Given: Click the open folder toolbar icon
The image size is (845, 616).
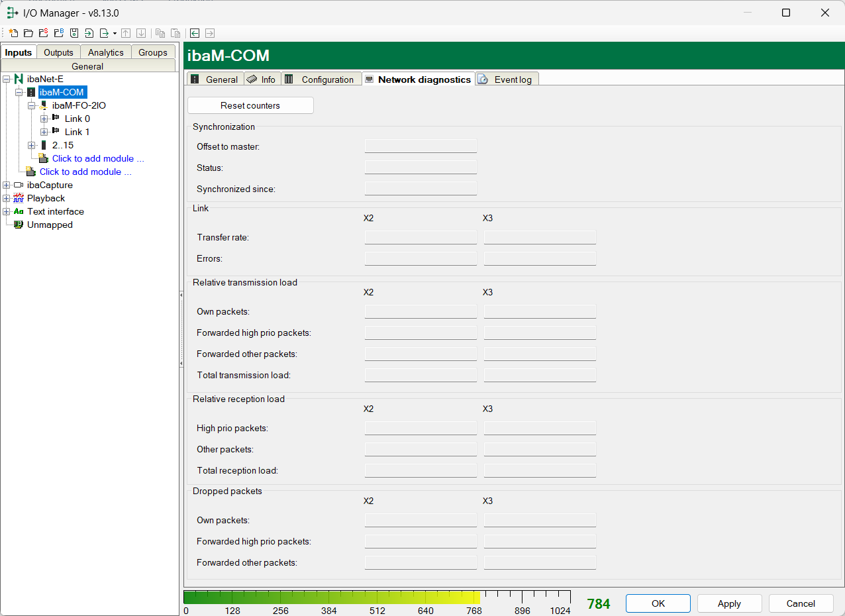Looking at the screenshot, I should click(x=28, y=33).
